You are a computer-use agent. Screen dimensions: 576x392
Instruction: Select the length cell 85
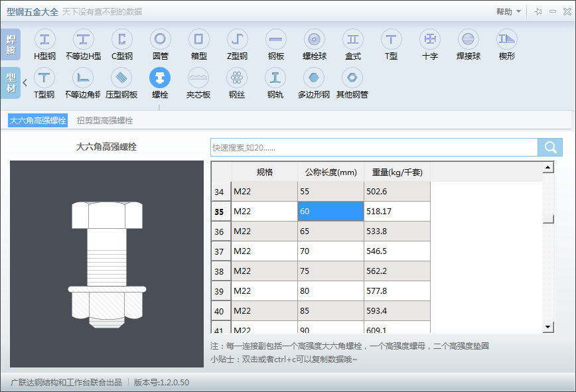[330, 311]
